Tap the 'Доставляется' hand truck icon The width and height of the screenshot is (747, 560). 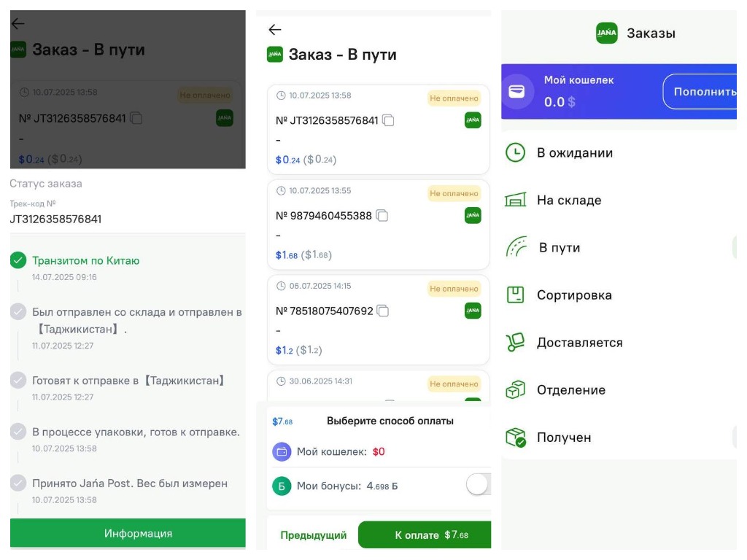coord(515,343)
